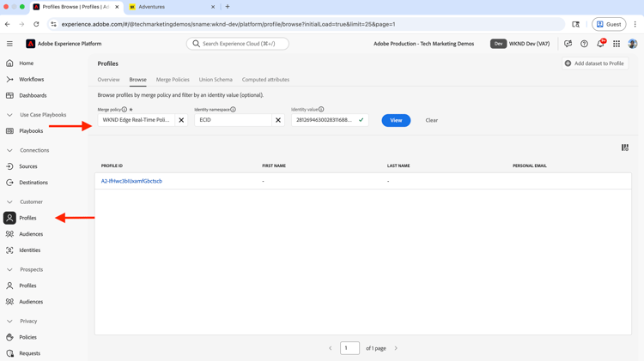Open Requests under Privacy
This screenshot has height=361, width=644.
pyautogui.click(x=29, y=353)
